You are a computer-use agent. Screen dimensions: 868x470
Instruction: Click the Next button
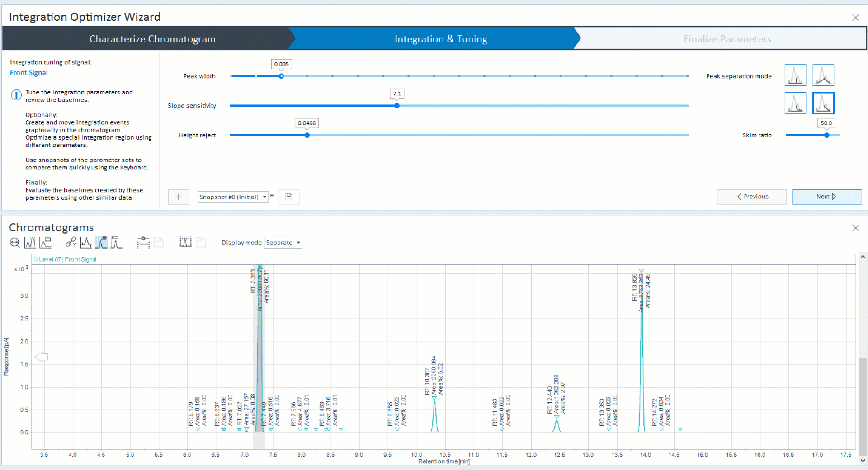pyautogui.click(x=826, y=197)
